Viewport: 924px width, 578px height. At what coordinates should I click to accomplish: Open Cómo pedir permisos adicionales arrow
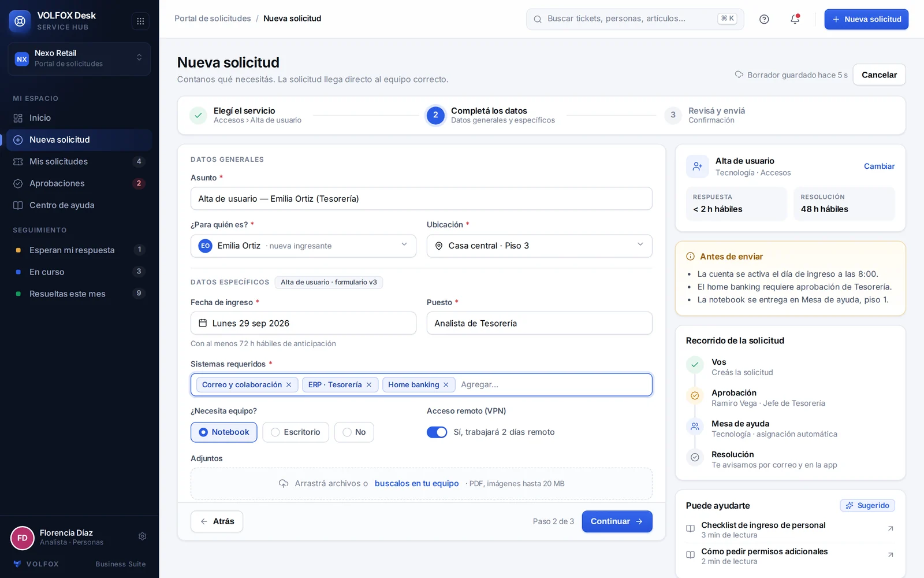(x=890, y=555)
